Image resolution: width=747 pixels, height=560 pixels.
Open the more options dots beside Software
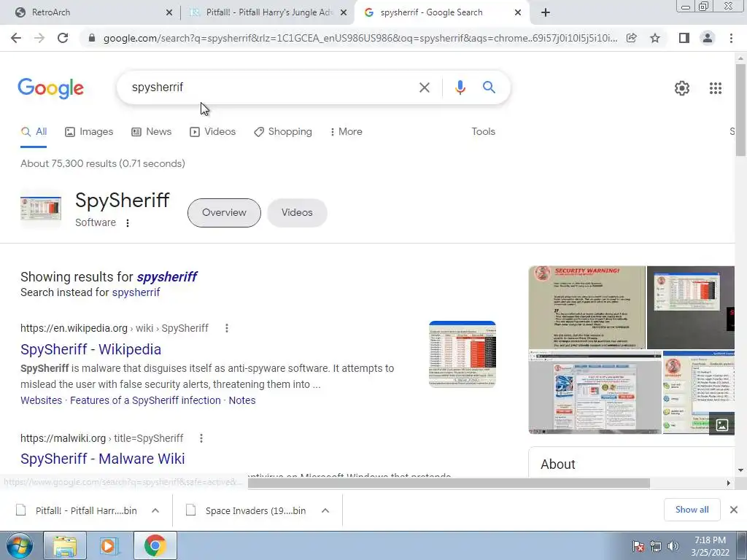coord(127,223)
